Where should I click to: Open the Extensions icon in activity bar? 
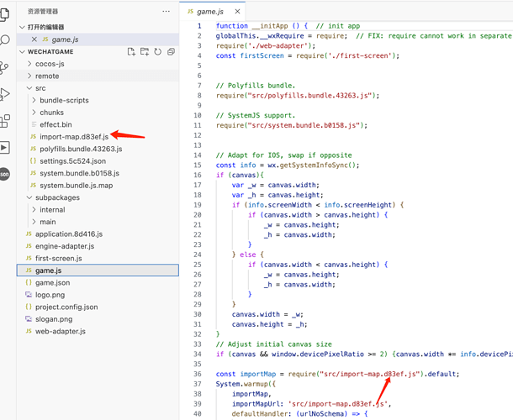click(4, 121)
